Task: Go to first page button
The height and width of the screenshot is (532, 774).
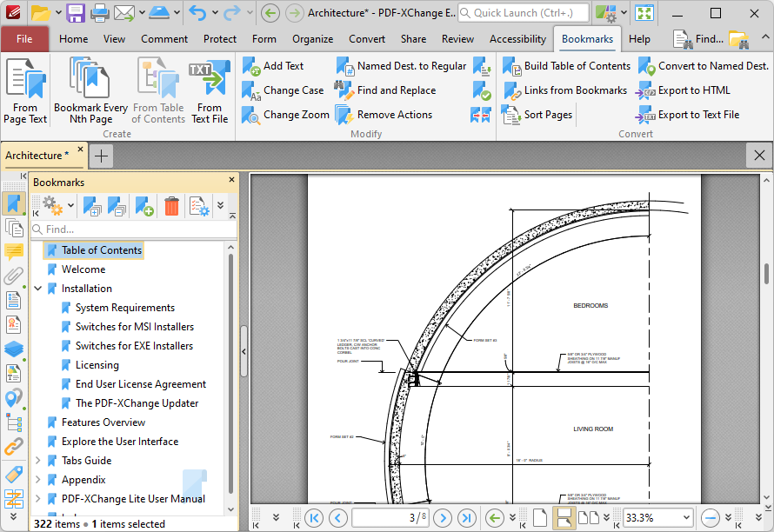Action: pyautogui.click(x=314, y=518)
